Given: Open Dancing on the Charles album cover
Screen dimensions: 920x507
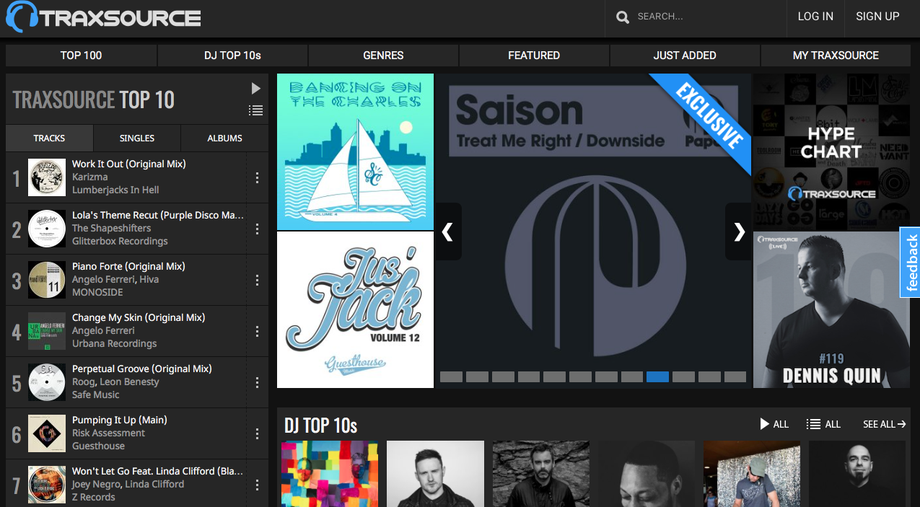Looking at the screenshot, I should tap(355, 151).
